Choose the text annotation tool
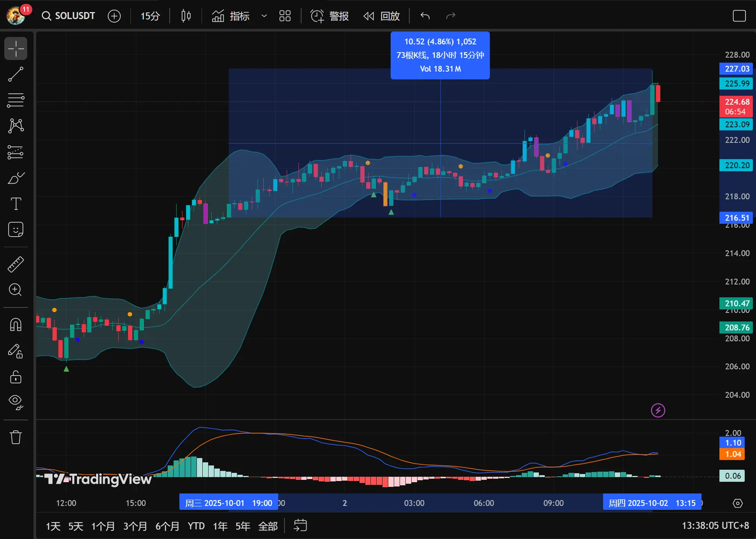The height and width of the screenshot is (539, 756). coord(16,204)
